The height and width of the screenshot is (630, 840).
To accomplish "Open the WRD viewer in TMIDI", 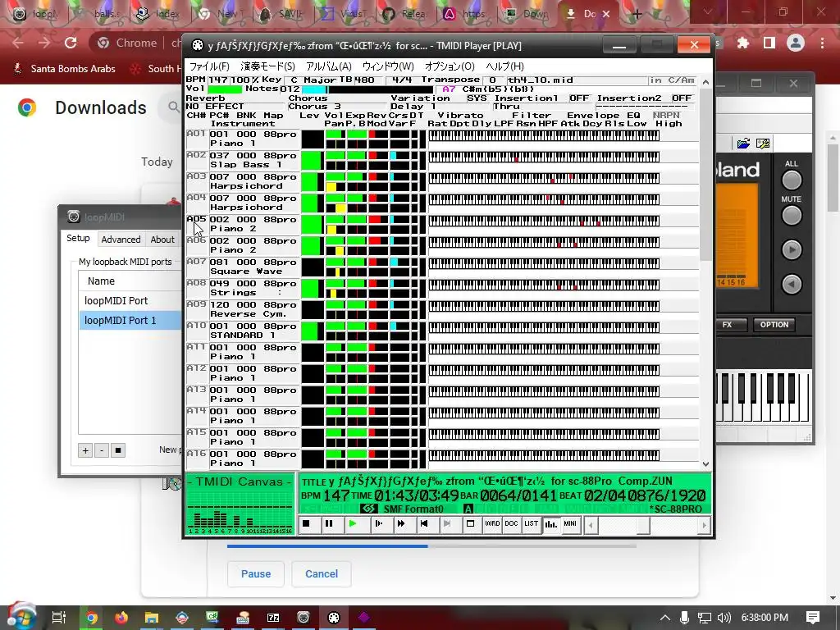I will [492, 524].
